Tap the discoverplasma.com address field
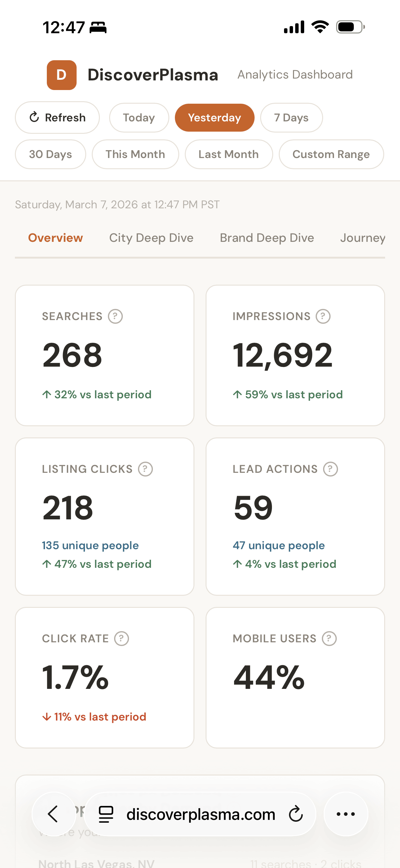Screen dimensions: 400x868 click(201, 814)
